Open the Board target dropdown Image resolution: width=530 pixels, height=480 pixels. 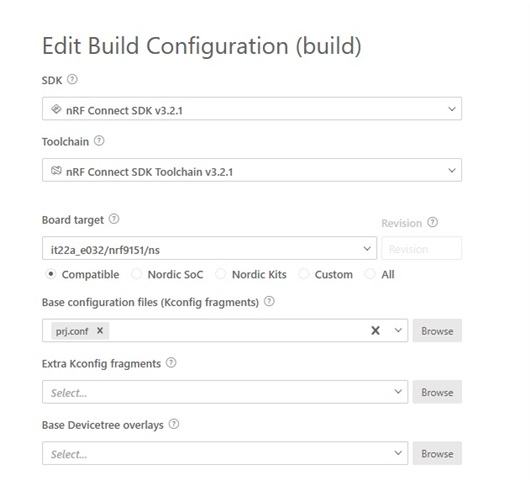pos(209,248)
